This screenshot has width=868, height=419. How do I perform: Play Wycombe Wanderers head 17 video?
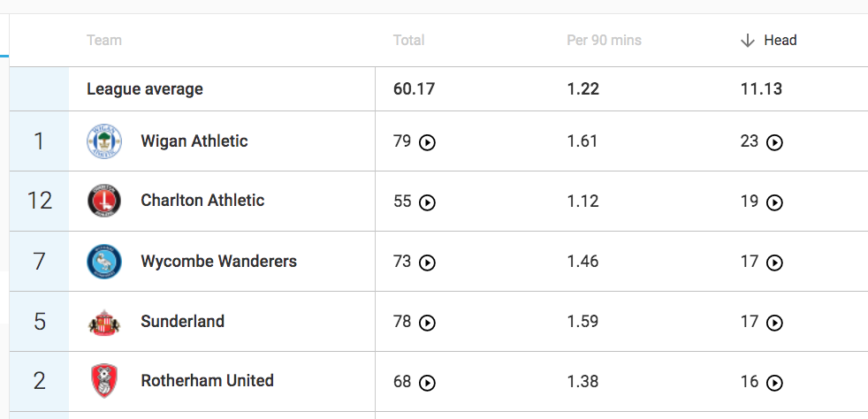point(774,263)
